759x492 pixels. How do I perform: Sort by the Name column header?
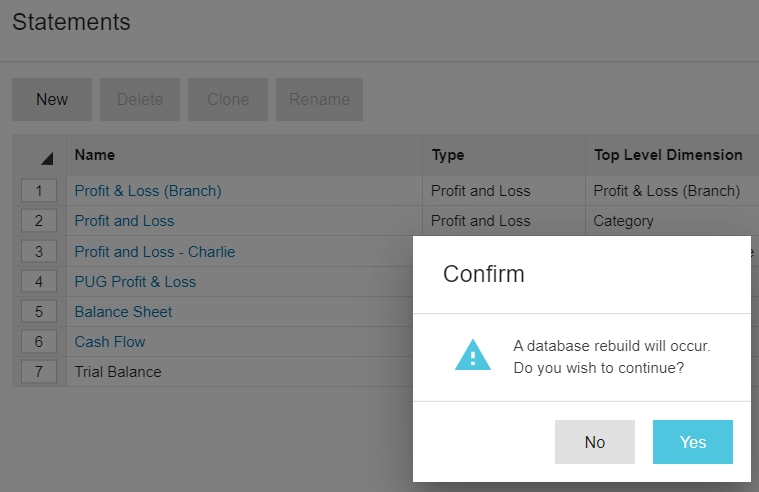pos(95,155)
